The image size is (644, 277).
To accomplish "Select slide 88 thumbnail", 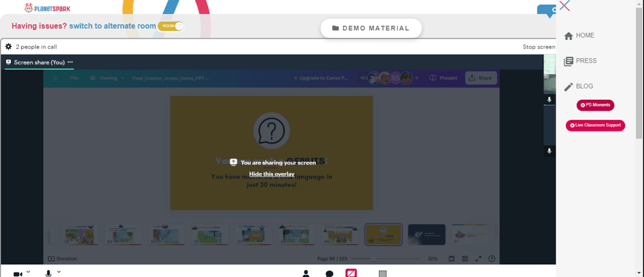I will (79, 234).
